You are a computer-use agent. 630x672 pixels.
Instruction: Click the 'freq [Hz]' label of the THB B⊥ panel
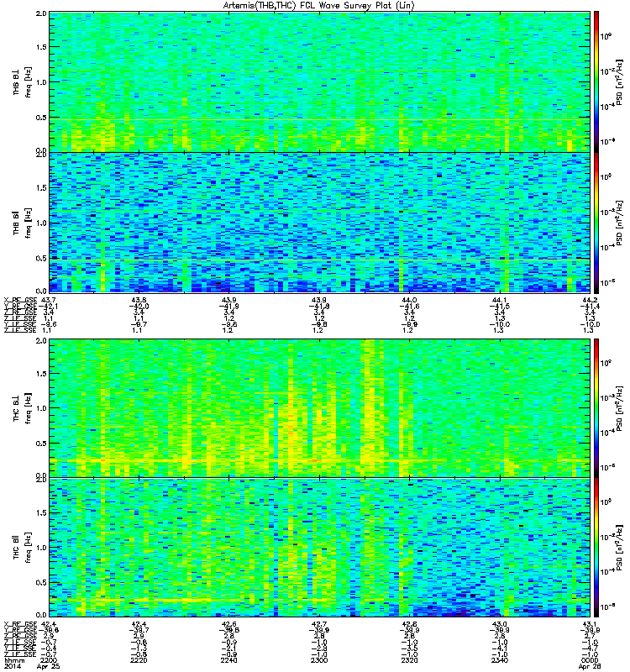(29, 81)
